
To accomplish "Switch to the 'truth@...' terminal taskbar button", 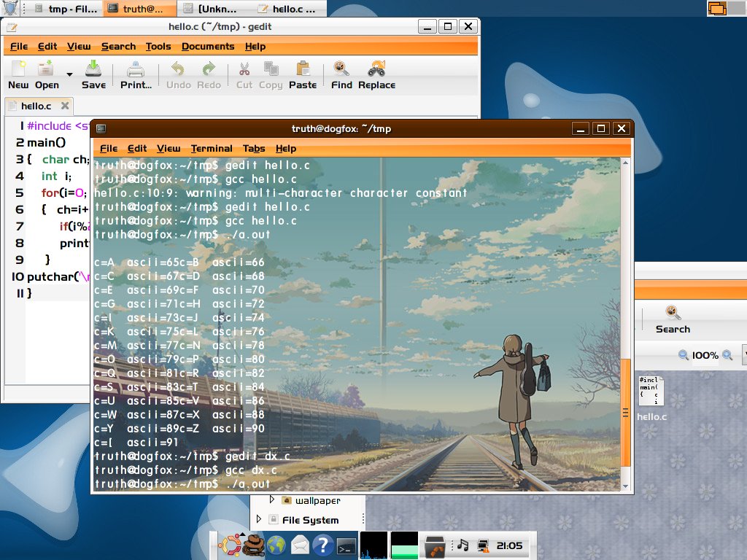I will pos(140,9).
